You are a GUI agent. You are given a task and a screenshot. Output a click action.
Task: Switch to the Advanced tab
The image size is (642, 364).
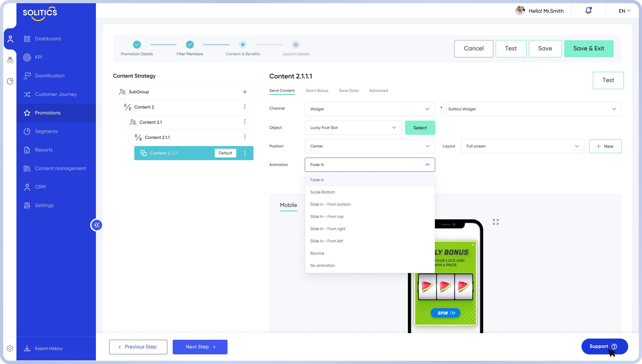click(x=379, y=91)
